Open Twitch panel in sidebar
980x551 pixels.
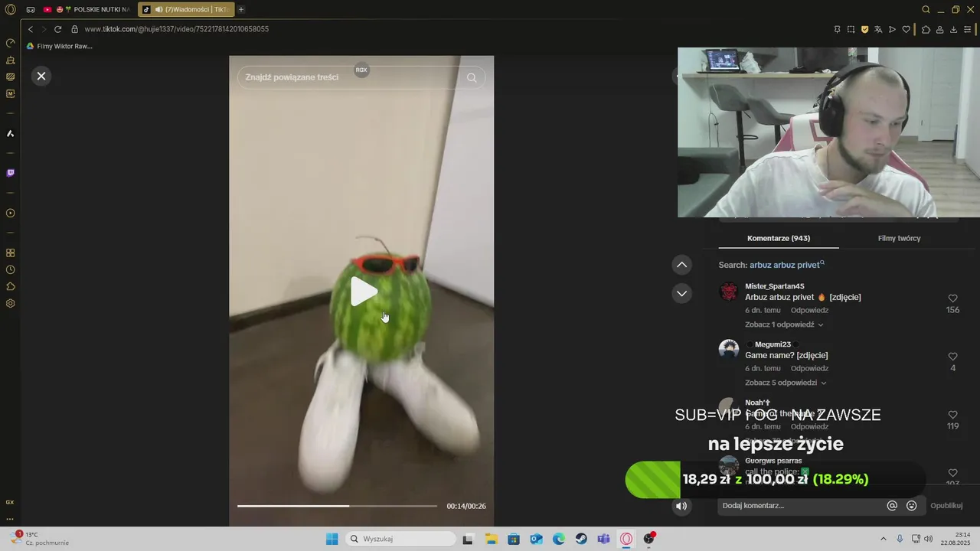click(x=11, y=173)
